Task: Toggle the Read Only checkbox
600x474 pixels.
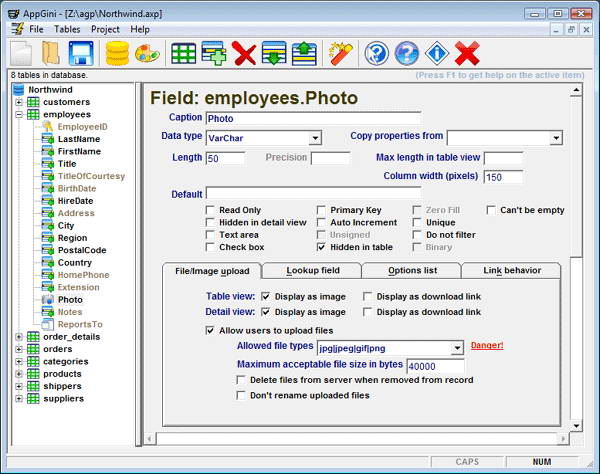Action: [210, 210]
